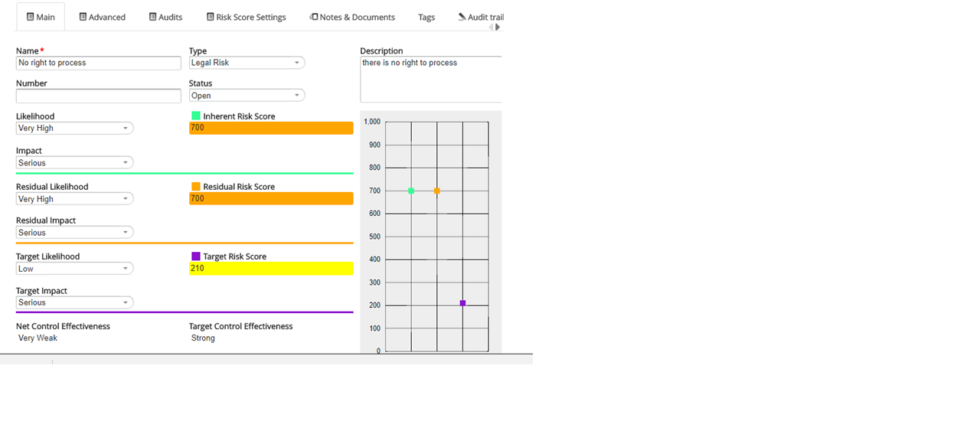Change the Likelihood dropdown value
The image size is (980, 431).
tap(74, 129)
